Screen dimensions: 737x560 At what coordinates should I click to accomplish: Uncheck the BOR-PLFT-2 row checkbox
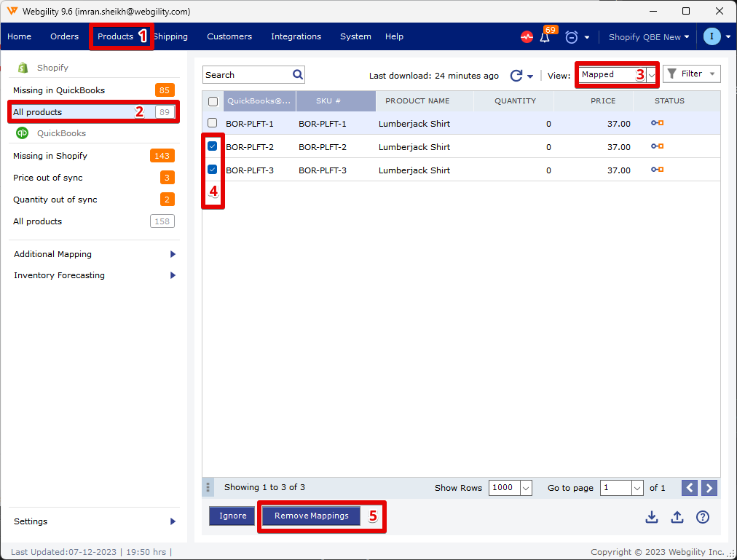(x=213, y=146)
